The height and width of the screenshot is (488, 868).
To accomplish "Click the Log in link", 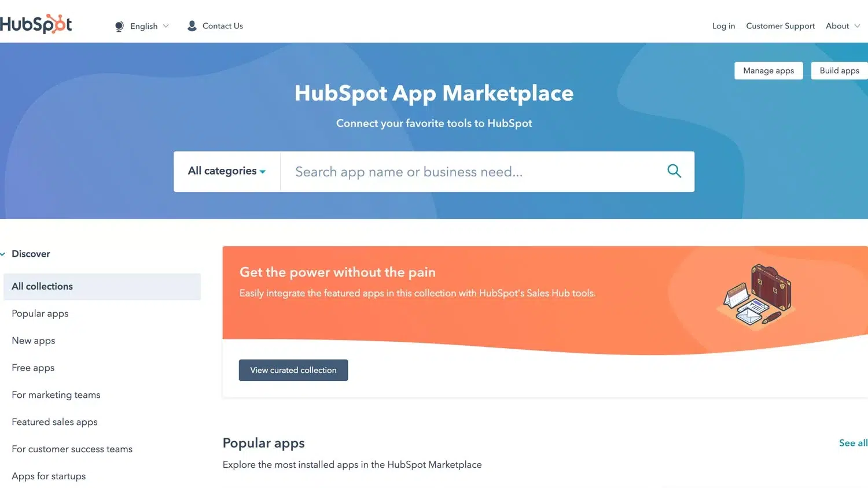I will pos(723,25).
